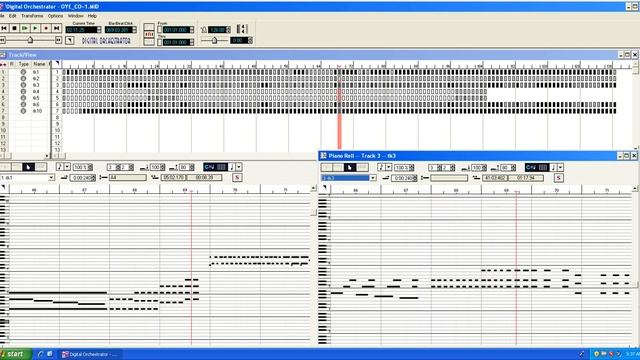Toggle the bottom punch-out button in the transport bar
Screen dimensions: 640x360
(149, 42)
